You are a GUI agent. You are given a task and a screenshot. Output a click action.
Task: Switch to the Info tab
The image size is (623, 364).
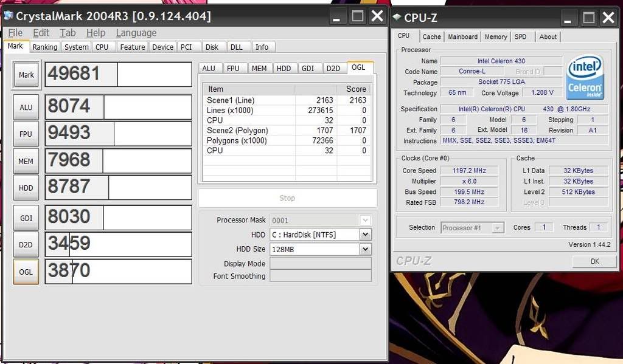point(262,47)
